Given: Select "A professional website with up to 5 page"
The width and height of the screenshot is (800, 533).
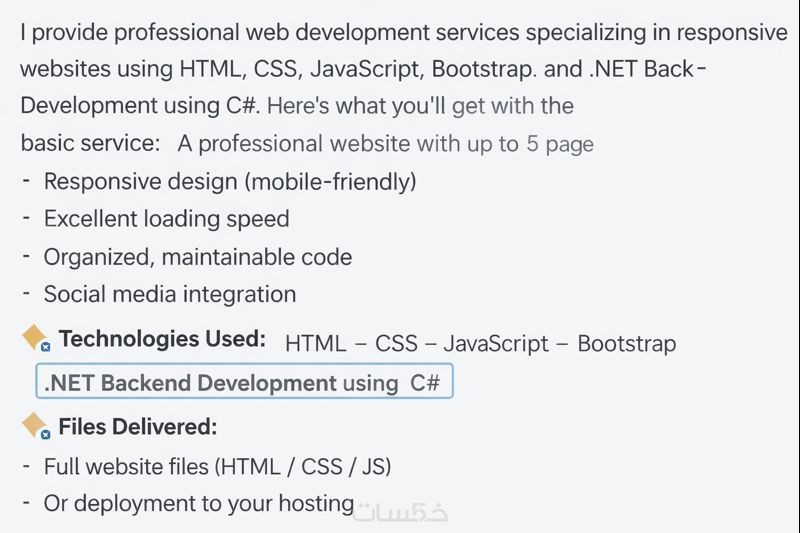Looking at the screenshot, I should [386, 144].
